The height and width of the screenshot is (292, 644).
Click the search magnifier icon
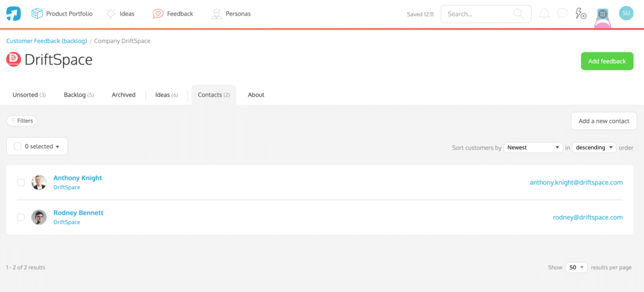pos(518,13)
